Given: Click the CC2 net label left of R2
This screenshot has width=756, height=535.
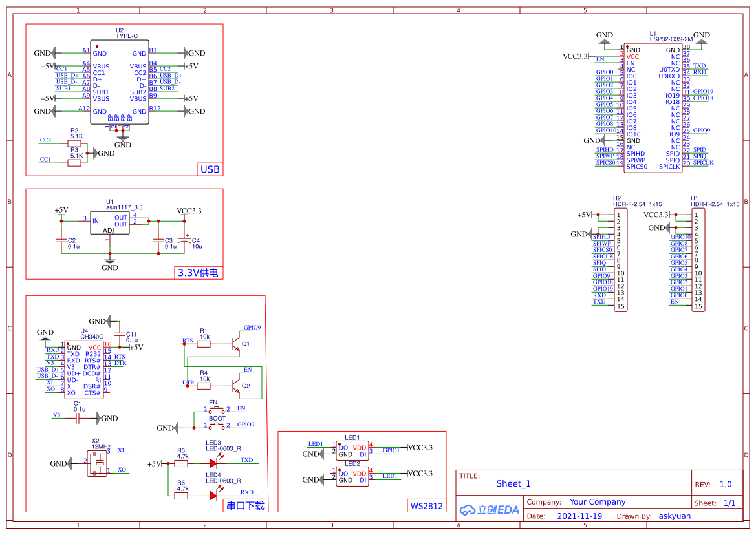Looking at the screenshot, I should 45,140.
